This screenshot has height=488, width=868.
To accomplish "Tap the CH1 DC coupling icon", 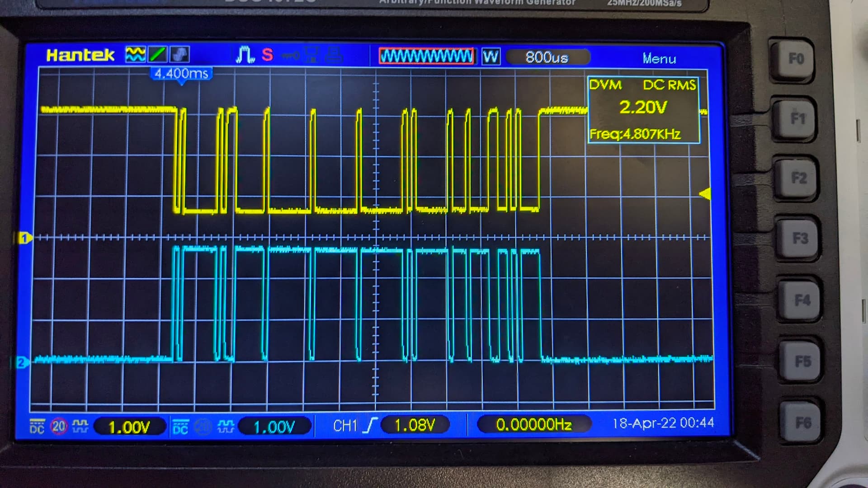I will pyautogui.click(x=37, y=427).
